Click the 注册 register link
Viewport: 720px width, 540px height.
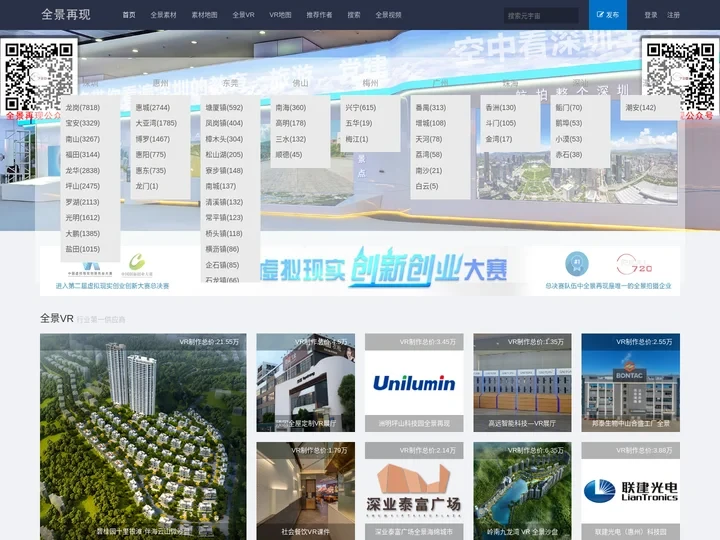(x=673, y=15)
